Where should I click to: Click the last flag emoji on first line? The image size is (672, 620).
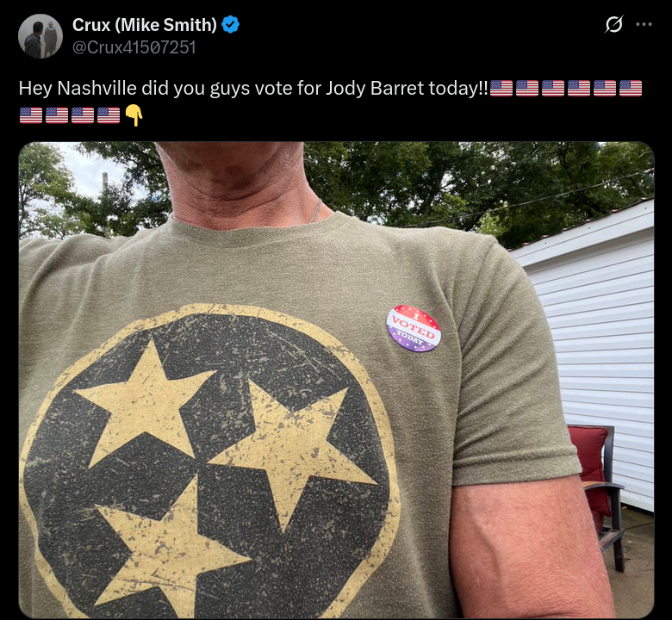pyautogui.click(x=631, y=89)
